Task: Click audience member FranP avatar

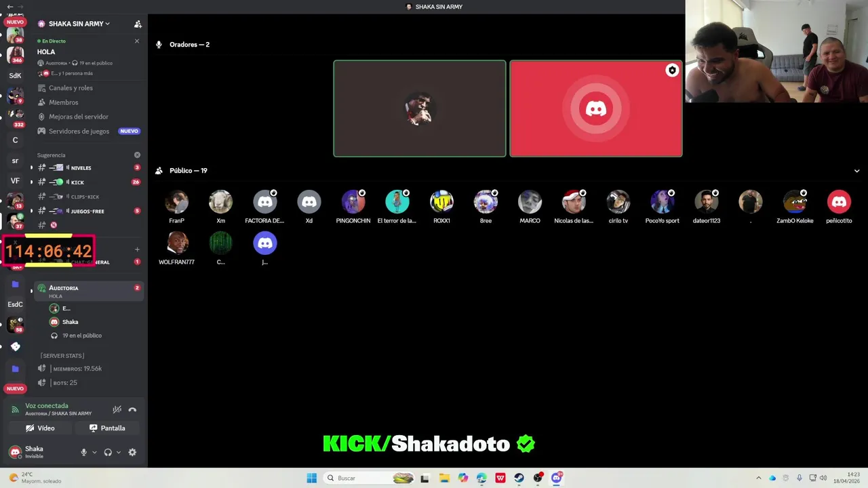Action: 176,202
